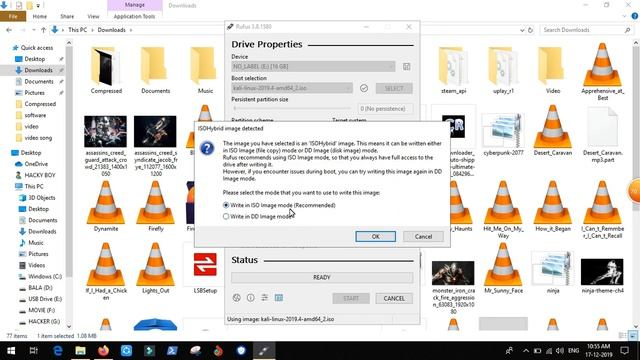Open Rufus about info icon
This screenshot has width=640, height=360.
tap(251, 298)
